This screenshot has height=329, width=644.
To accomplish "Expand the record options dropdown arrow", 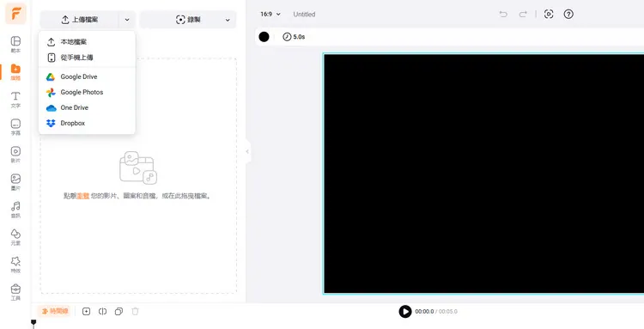I will pyautogui.click(x=228, y=20).
